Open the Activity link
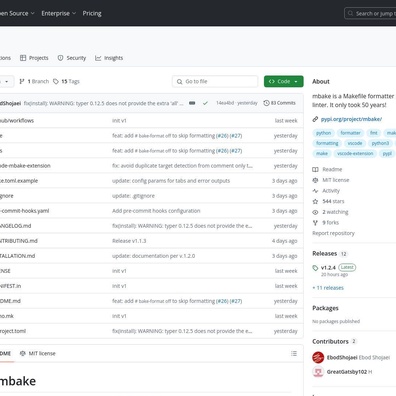 (x=326, y=191)
